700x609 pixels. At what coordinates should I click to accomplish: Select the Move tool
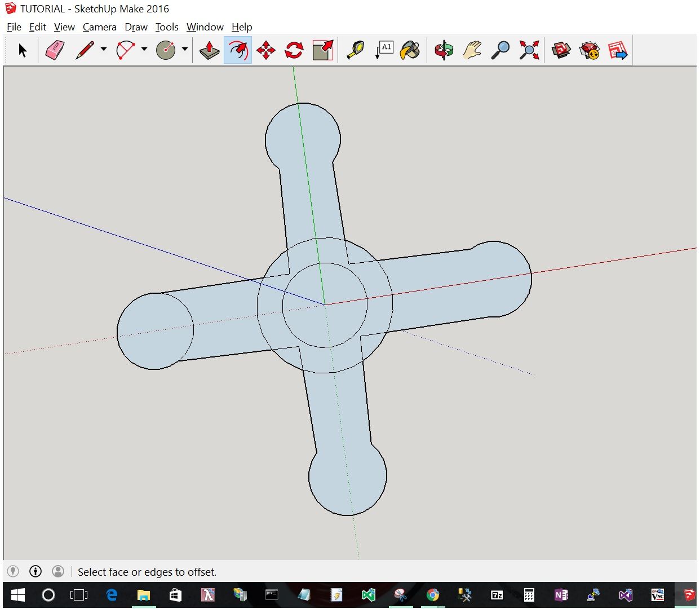point(265,50)
